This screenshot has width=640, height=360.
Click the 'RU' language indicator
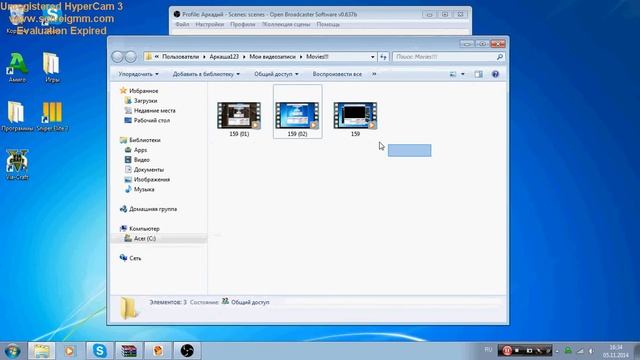tap(488, 350)
